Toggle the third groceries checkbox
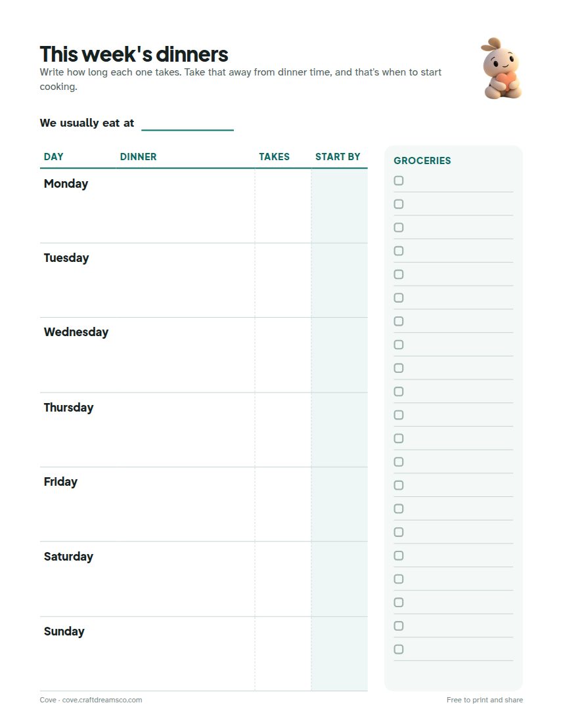Screen dimensions: 563x728 pyautogui.click(x=399, y=228)
